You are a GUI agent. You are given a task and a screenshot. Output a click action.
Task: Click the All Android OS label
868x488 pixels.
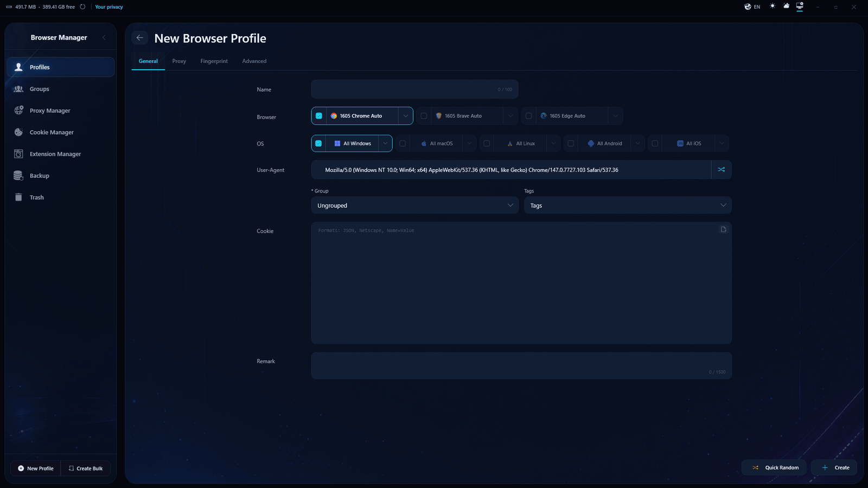(x=610, y=144)
